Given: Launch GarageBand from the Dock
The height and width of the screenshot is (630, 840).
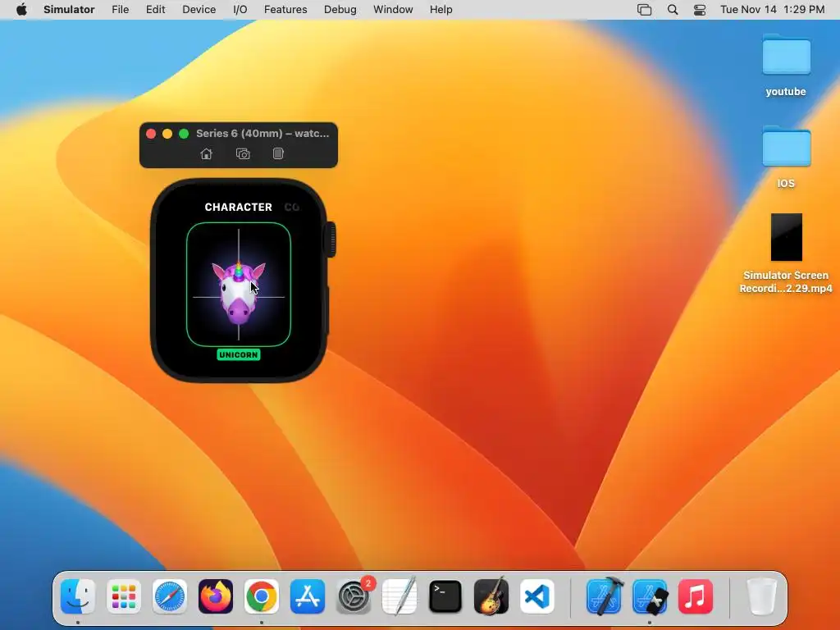Looking at the screenshot, I should pos(491,596).
